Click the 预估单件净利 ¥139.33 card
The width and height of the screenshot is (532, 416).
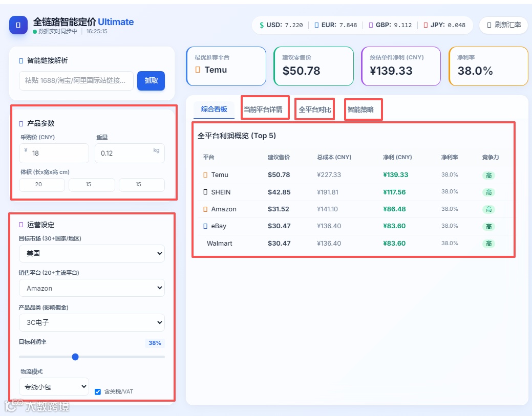point(401,66)
